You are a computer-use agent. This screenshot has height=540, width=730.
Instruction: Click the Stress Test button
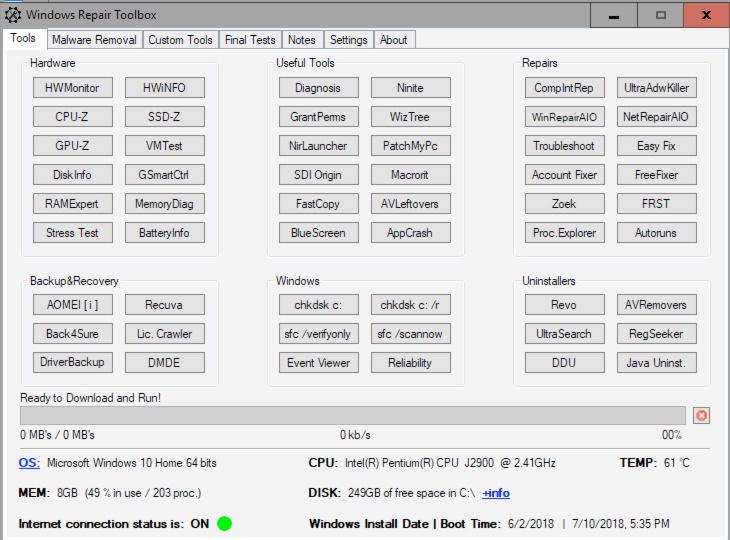73,233
